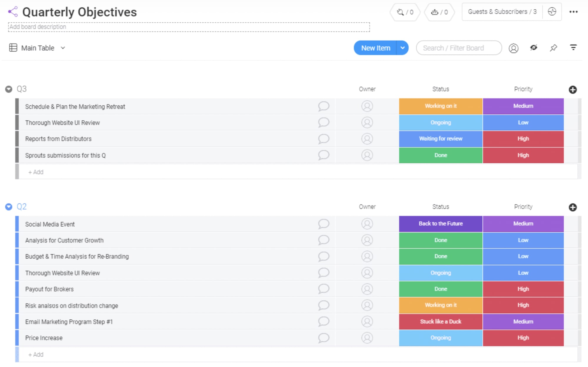Change the Back to the Future status cell
This screenshot has width=588, height=367.
[x=441, y=224]
